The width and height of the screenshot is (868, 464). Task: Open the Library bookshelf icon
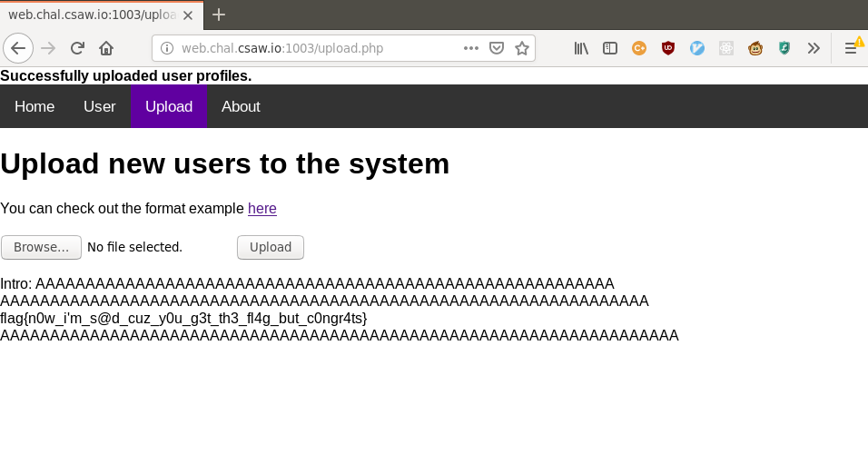(581, 48)
